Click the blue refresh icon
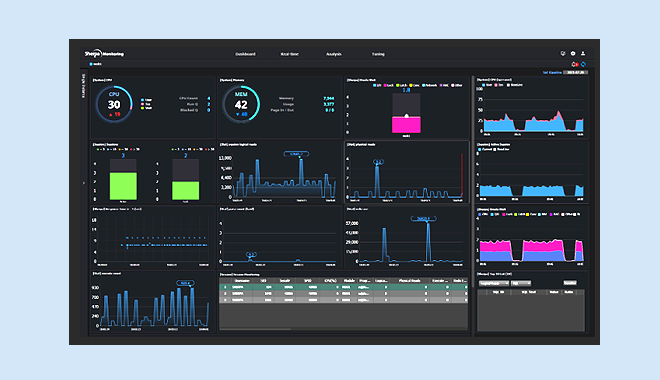Screen dimensions: 660x380 tap(583, 64)
